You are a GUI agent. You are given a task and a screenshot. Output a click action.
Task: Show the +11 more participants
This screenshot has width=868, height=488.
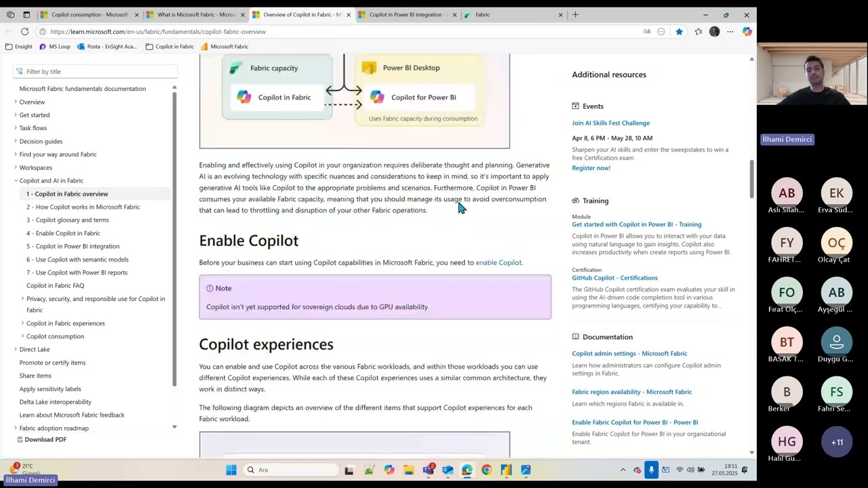[x=837, y=443]
